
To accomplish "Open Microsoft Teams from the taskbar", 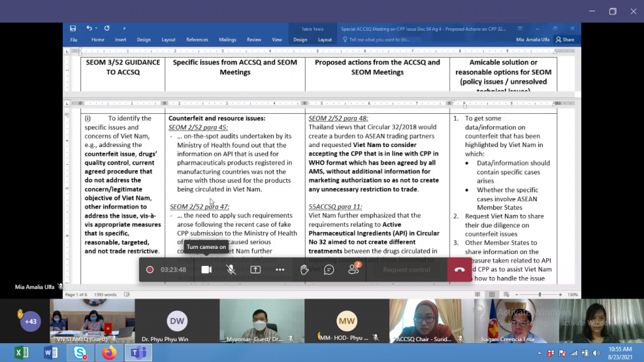I will 138,353.
